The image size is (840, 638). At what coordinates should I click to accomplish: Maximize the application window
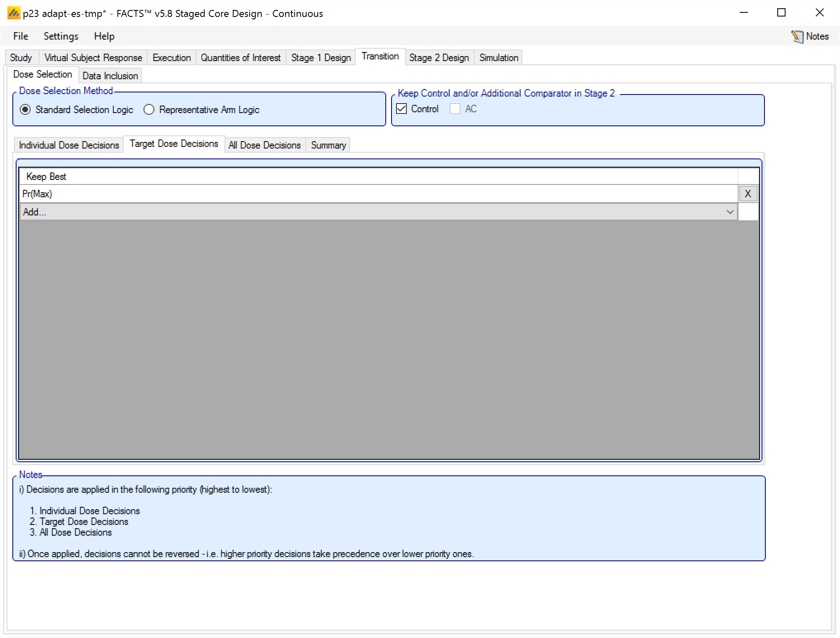point(781,13)
